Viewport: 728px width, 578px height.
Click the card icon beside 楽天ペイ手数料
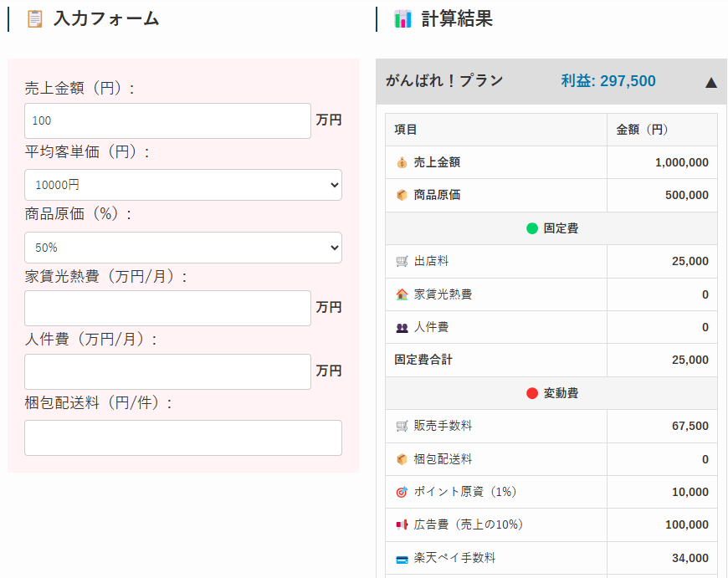pos(402,558)
